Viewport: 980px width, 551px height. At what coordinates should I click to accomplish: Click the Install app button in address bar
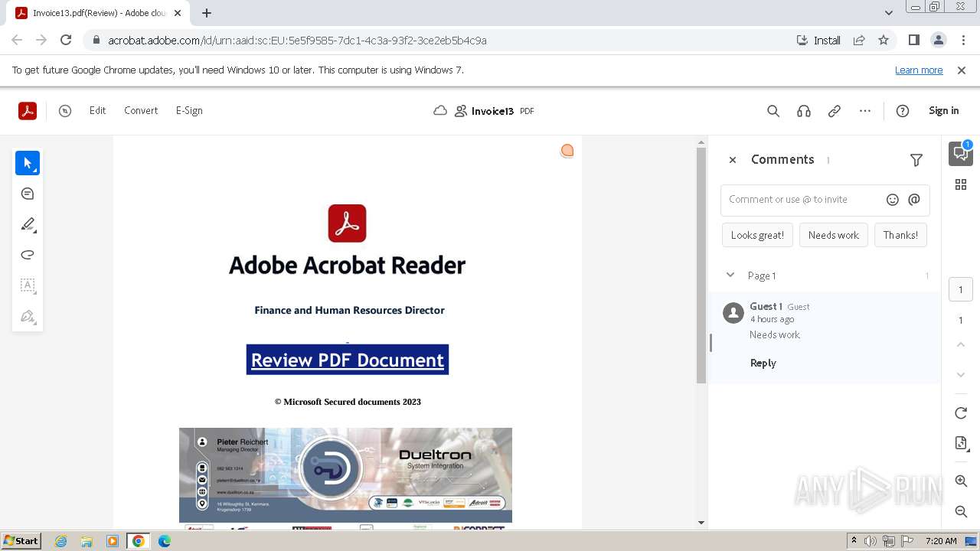[818, 41]
